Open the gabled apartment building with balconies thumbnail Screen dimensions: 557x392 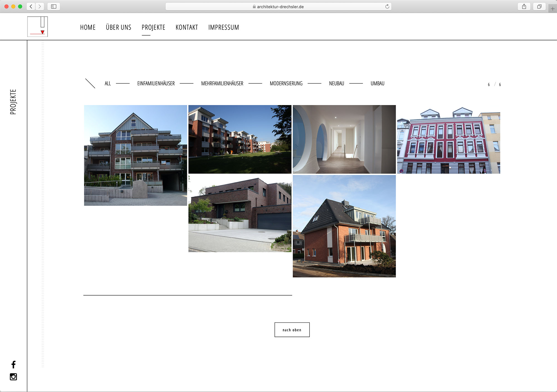136,155
